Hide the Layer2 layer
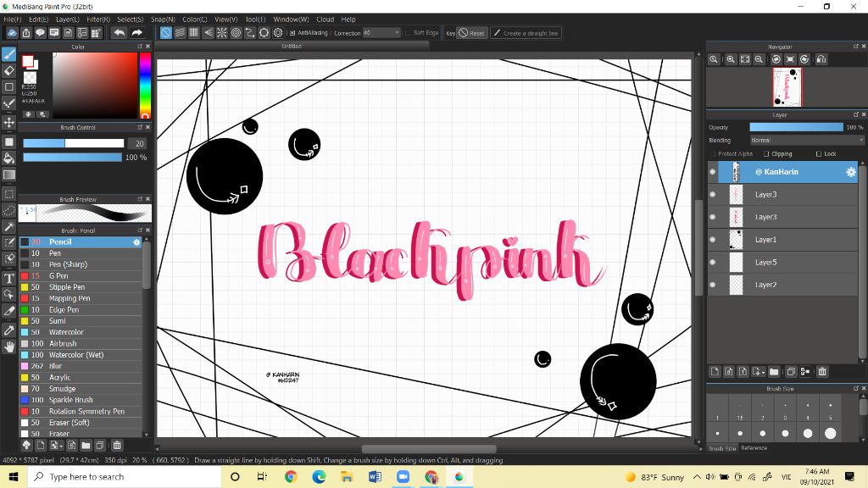 [x=712, y=285]
